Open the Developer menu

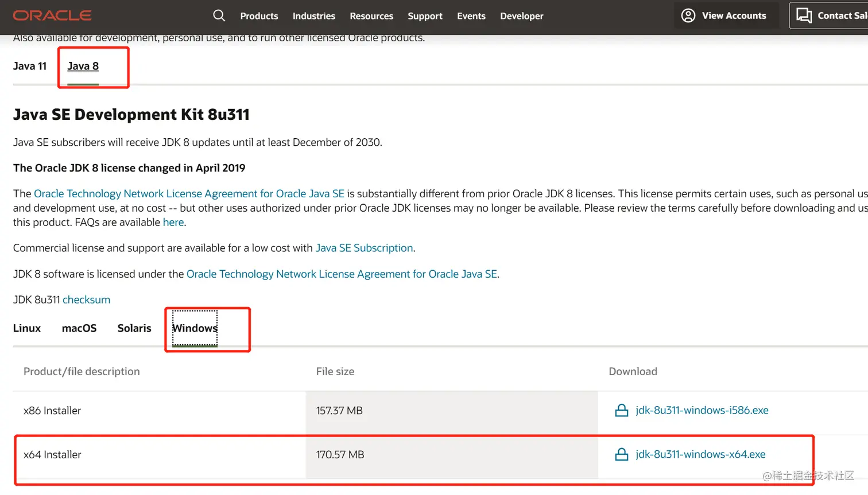click(522, 16)
